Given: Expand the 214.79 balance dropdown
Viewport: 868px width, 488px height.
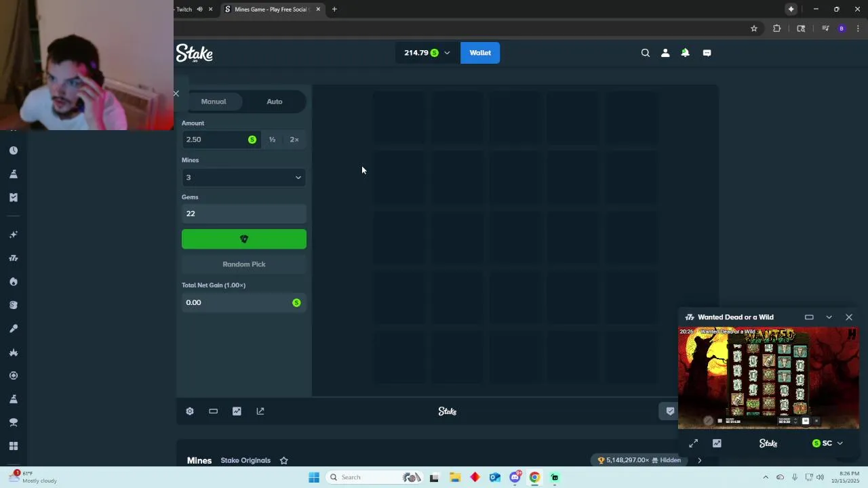Looking at the screenshot, I should (x=427, y=53).
